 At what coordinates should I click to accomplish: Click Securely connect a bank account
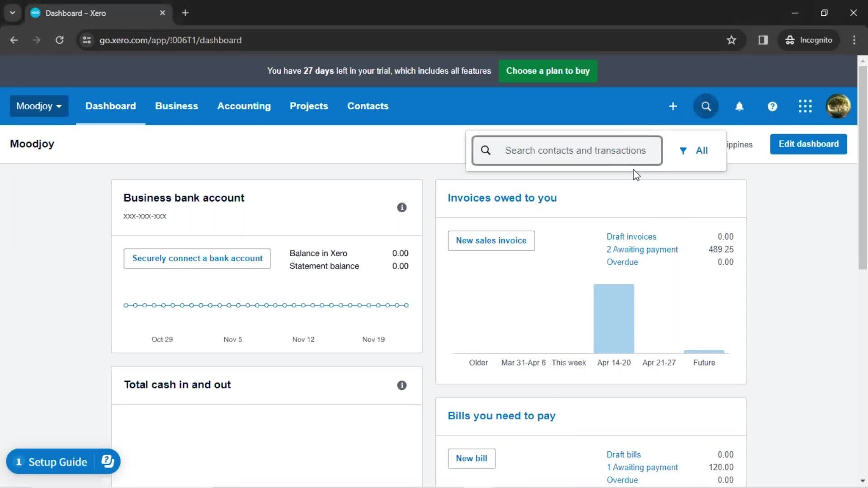tap(197, 258)
